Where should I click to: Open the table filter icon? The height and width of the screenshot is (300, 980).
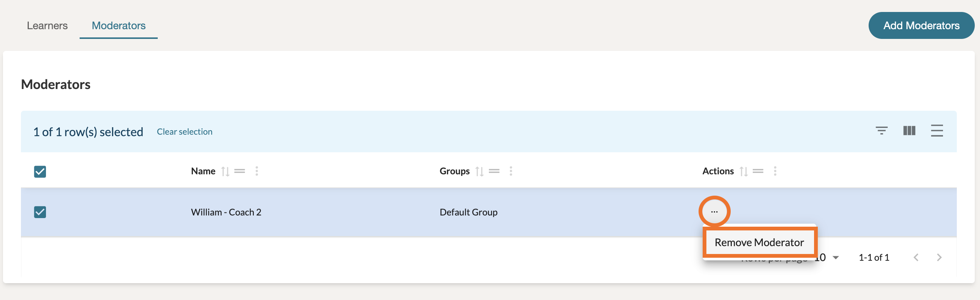click(x=881, y=131)
